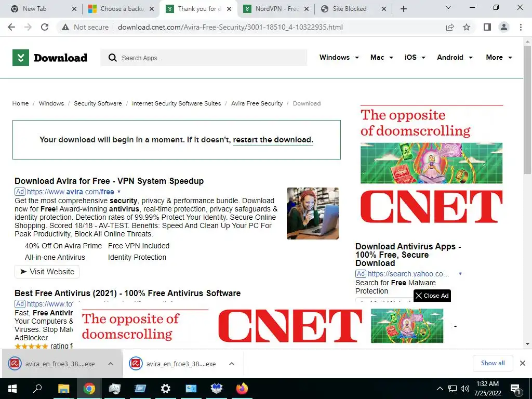Open Chrome three-dot menu
Viewport: 532px width, 399px height.
tap(521, 27)
